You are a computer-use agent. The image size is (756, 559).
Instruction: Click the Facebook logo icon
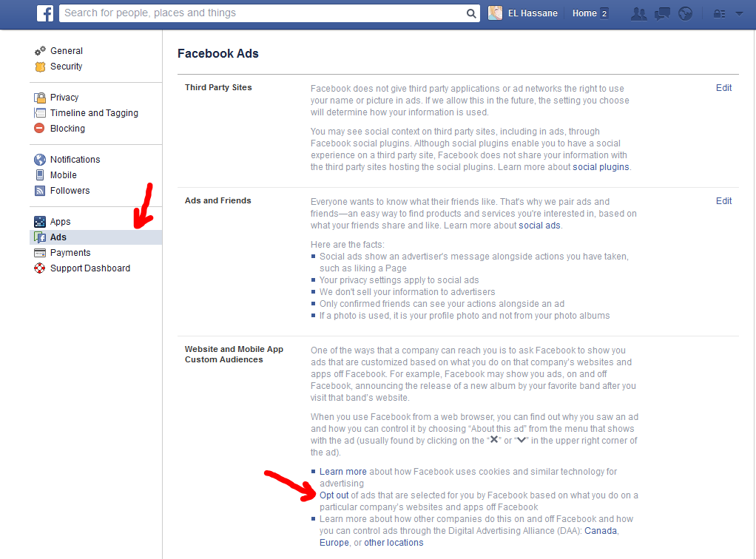[45, 13]
